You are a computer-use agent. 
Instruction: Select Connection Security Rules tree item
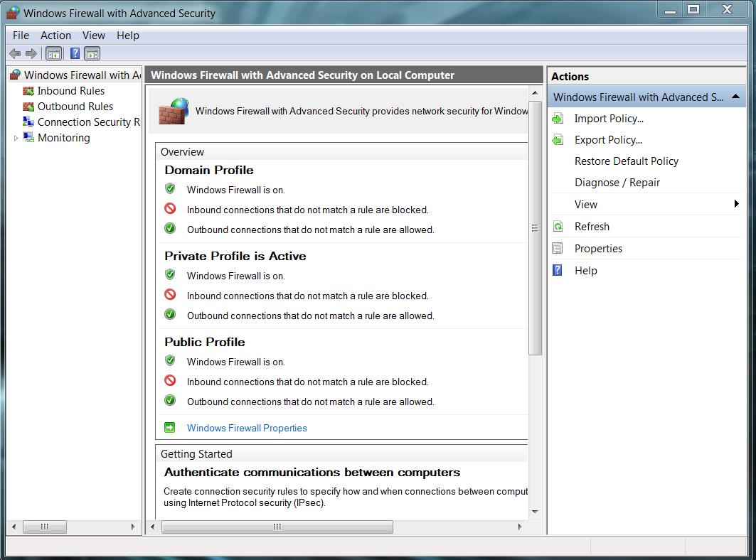[x=89, y=122]
